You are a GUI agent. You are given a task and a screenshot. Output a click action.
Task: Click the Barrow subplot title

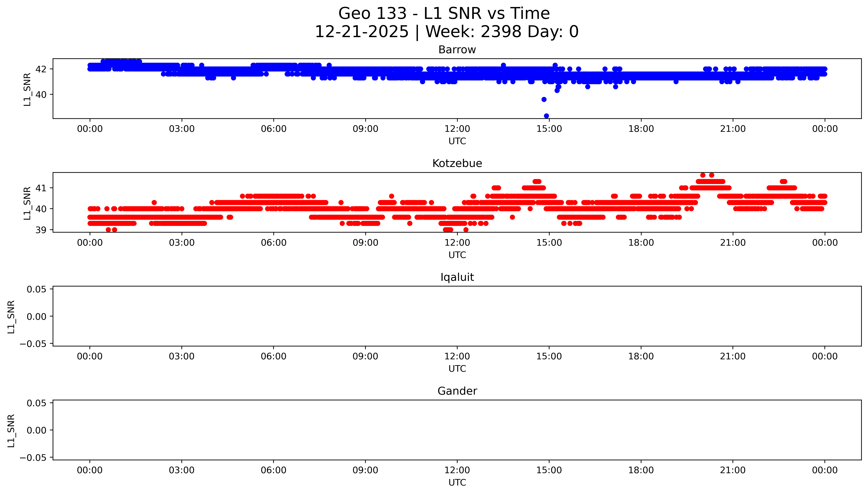(x=457, y=50)
